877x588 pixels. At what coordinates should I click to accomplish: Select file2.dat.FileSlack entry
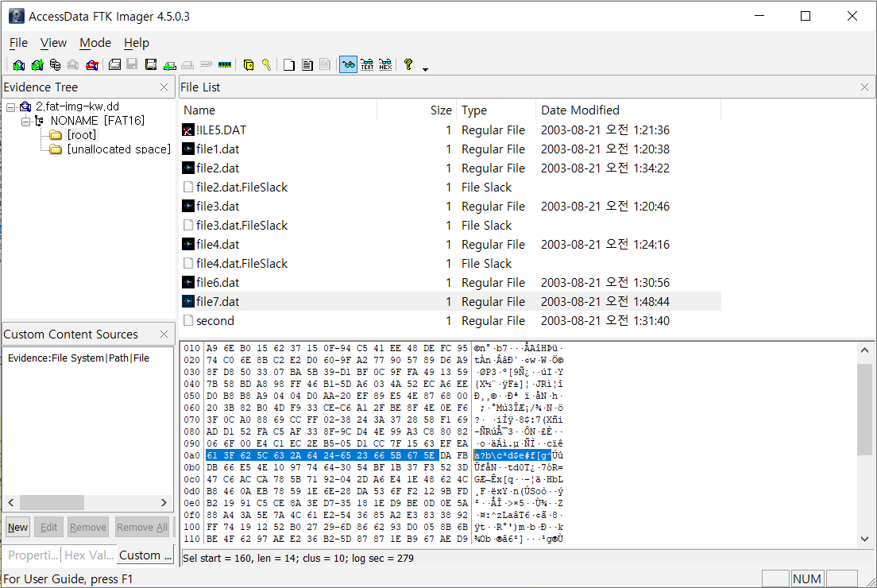click(x=241, y=188)
